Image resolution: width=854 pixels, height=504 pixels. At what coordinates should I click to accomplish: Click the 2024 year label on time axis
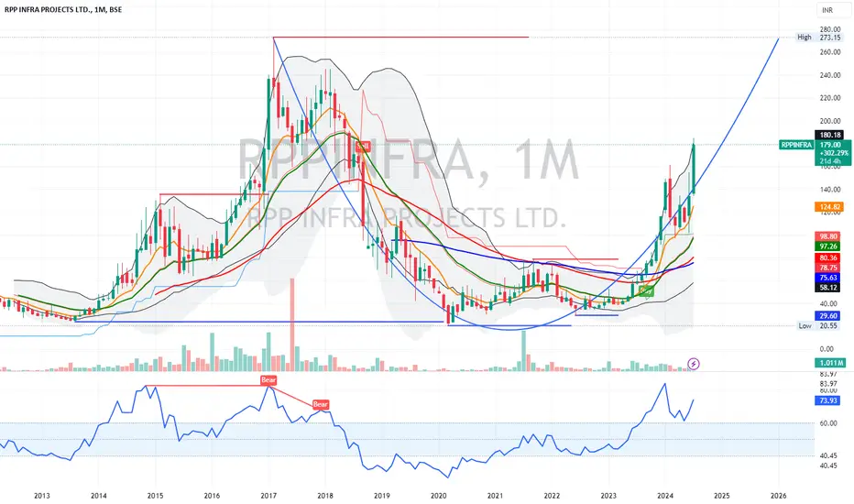coord(665,495)
